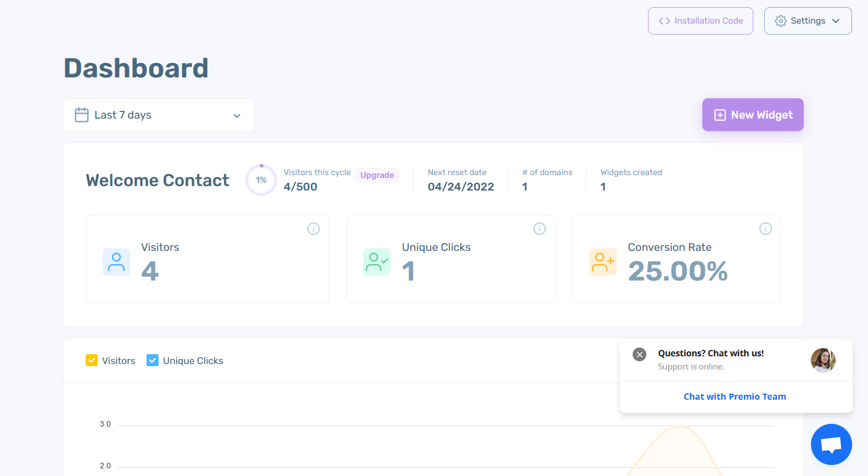868x476 pixels.
Task: Click the Installation Code button
Action: [701, 21]
